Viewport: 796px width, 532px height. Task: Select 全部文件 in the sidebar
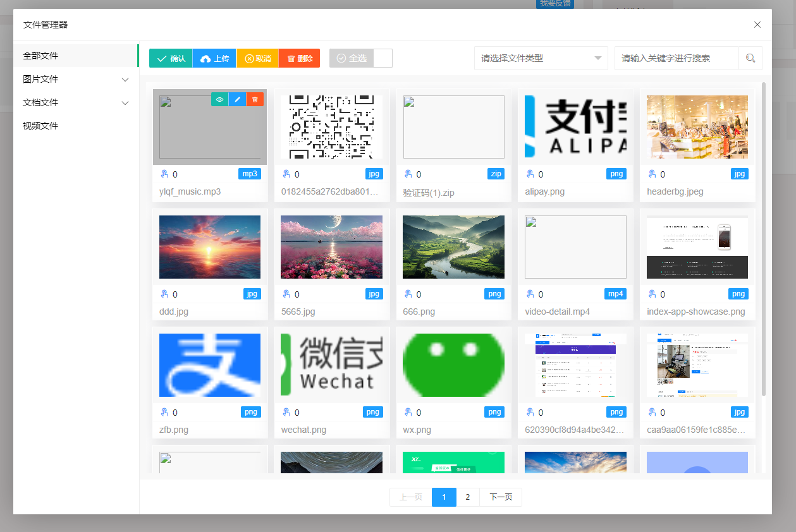pyautogui.click(x=76, y=56)
